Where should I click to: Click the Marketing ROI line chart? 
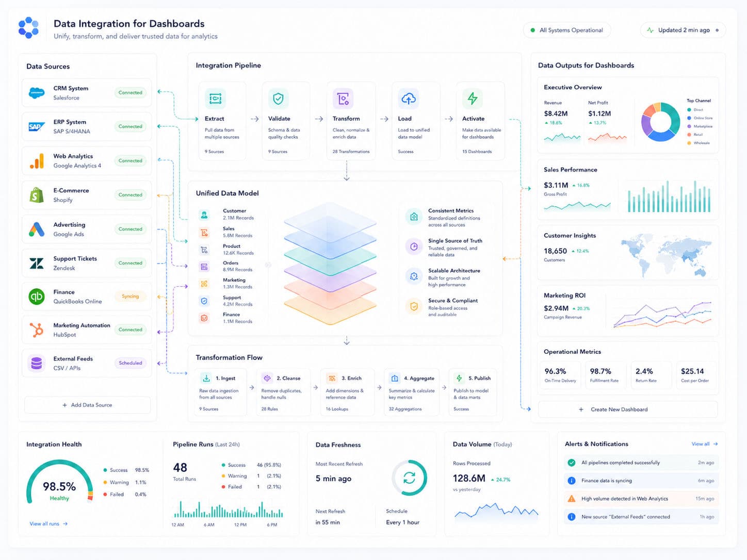tap(662, 315)
